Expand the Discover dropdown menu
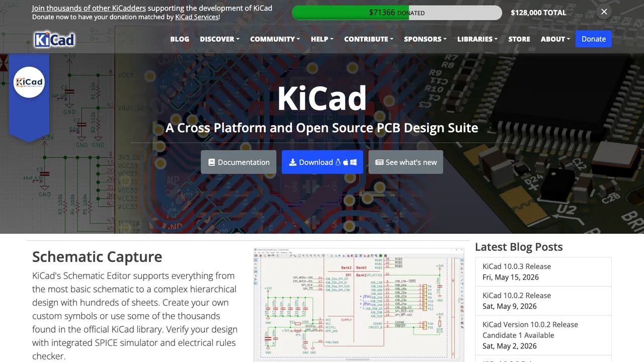644x362 pixels. coord(219,39)
